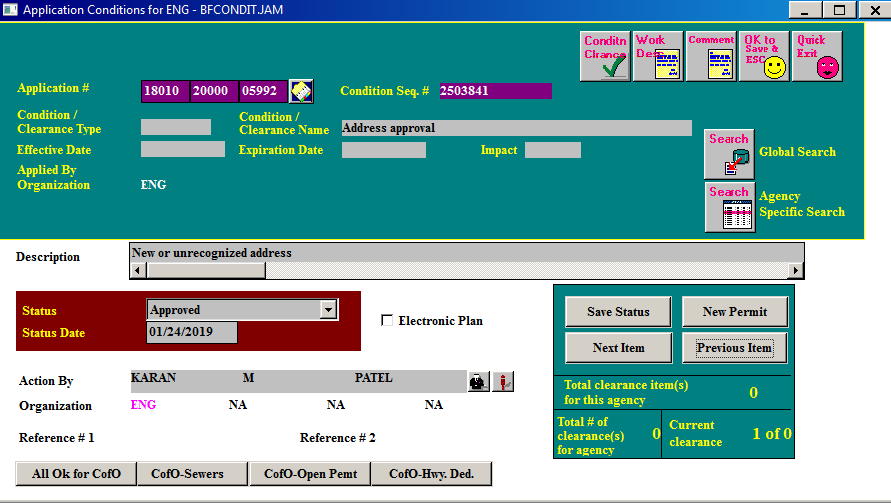Click the window system icon in title bar
The width and height of the screenshot is (891, 503).
[10, 10]
